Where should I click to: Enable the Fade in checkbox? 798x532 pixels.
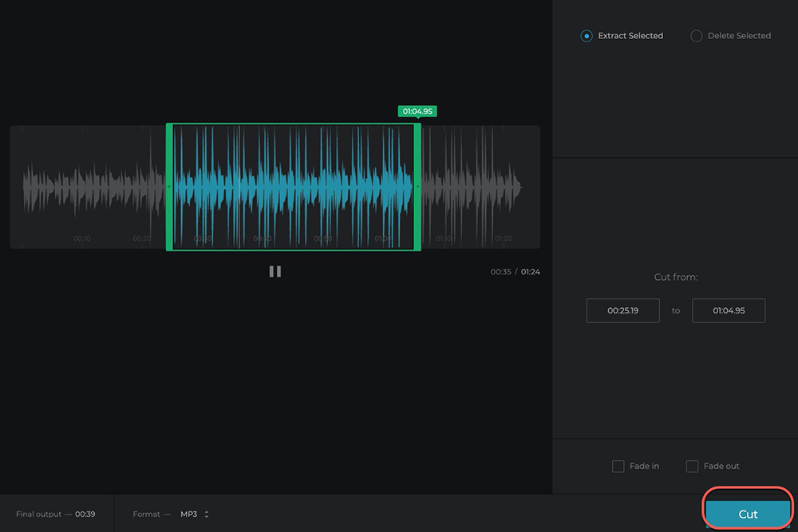click(x=618, y=466)
